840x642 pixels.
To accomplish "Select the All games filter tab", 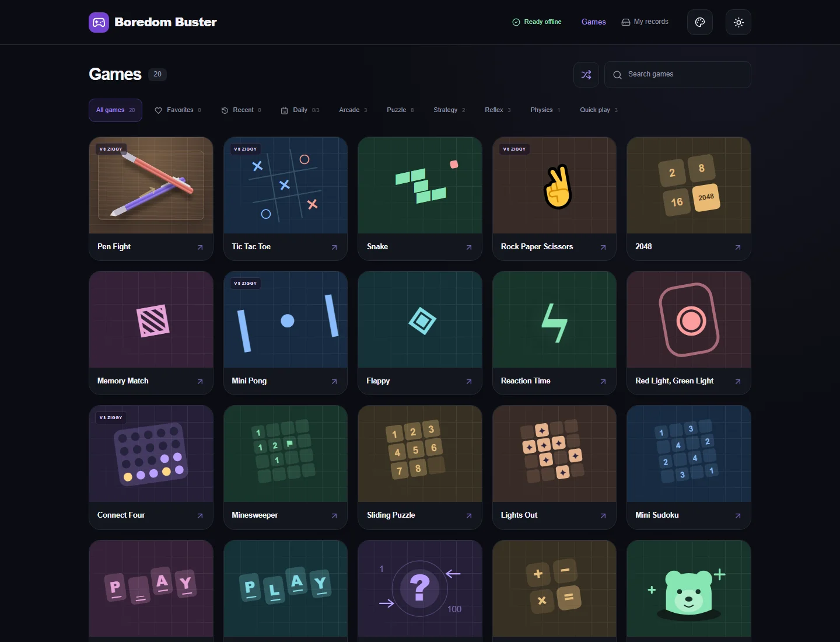I will pos(116,110).
